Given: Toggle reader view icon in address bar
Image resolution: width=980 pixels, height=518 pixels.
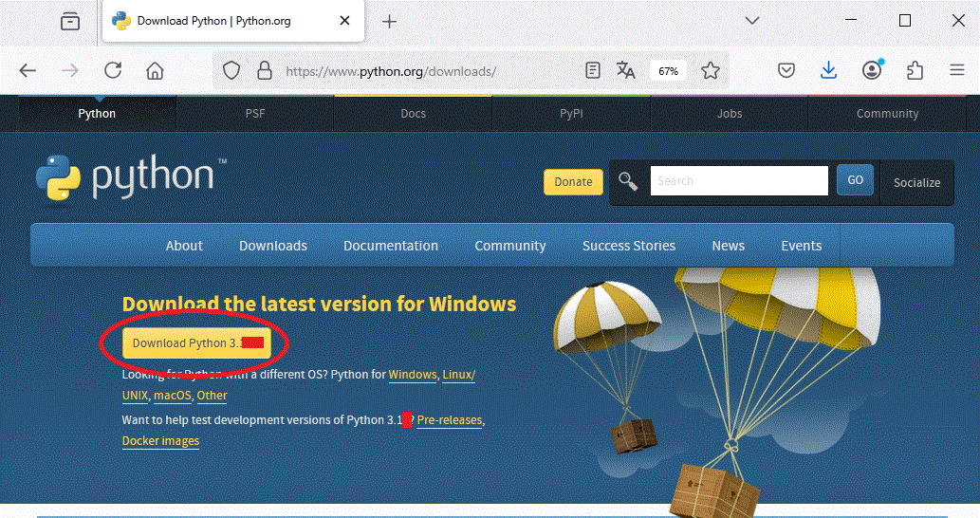Looking at the screenshot, I should click(593, 70).
